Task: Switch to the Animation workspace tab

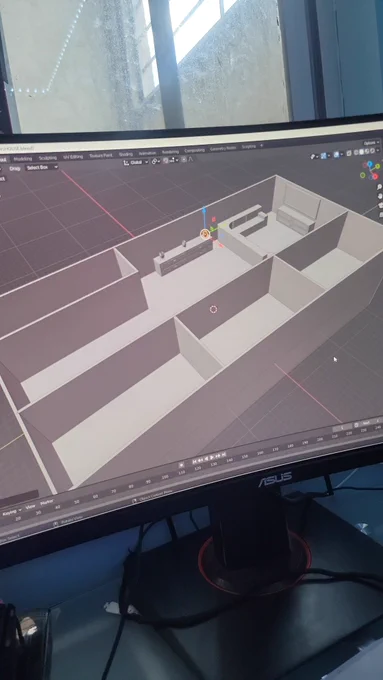Action: coord(147,153)
